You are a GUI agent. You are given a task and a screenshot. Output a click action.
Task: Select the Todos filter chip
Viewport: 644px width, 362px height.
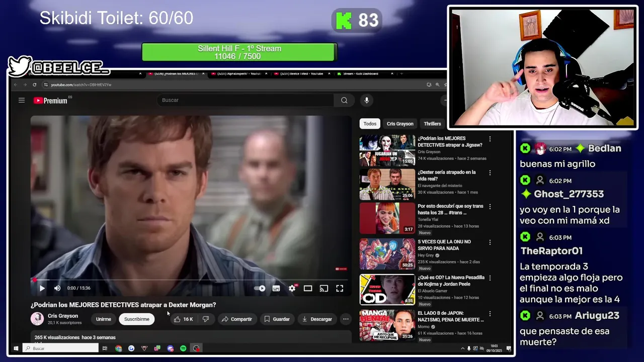[370, 124]
